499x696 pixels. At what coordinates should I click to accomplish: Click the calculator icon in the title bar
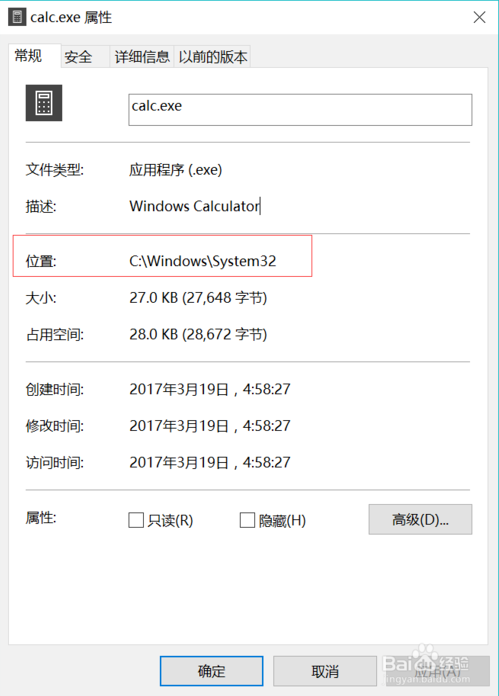pyautogui.click(x=17, y=17)
